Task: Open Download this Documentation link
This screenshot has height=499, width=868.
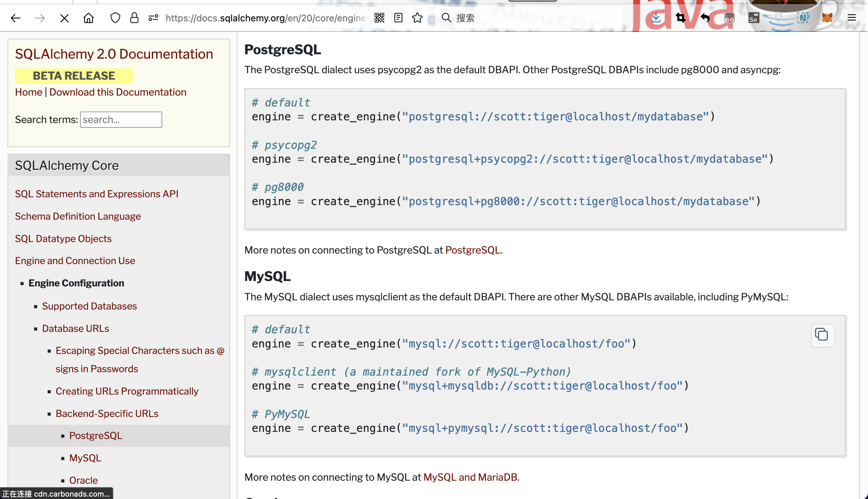Action: (118, 92)
